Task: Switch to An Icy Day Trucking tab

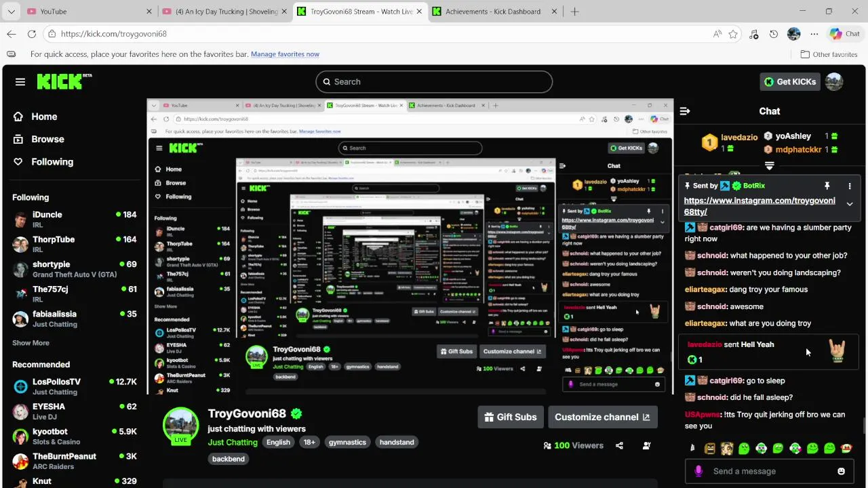Action: [224, 12]
